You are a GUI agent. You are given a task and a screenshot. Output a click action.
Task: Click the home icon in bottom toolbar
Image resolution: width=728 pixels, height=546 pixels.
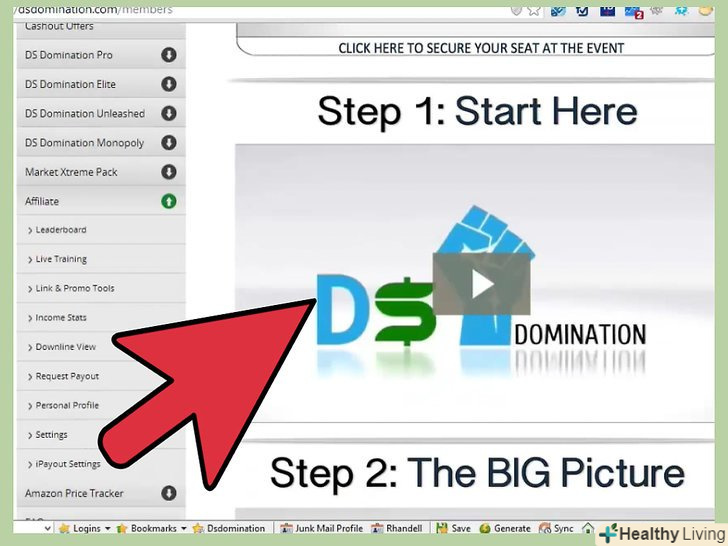(x=588, y=528)
